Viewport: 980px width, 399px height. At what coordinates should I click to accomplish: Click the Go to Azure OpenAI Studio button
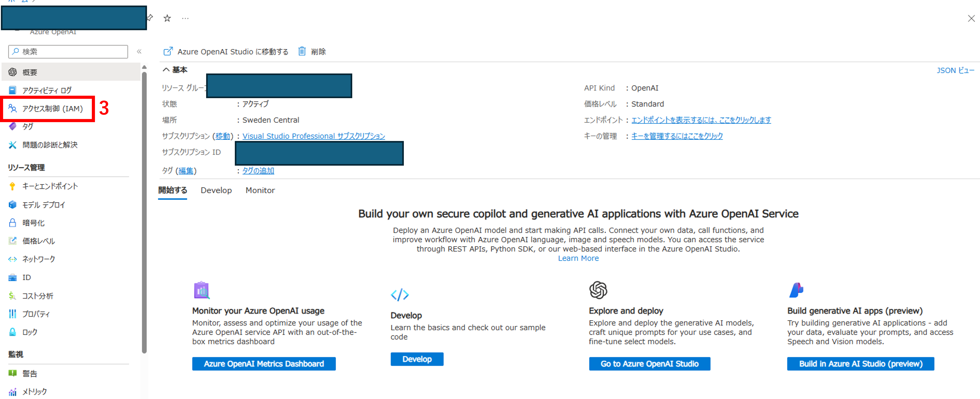coord(649,364)
